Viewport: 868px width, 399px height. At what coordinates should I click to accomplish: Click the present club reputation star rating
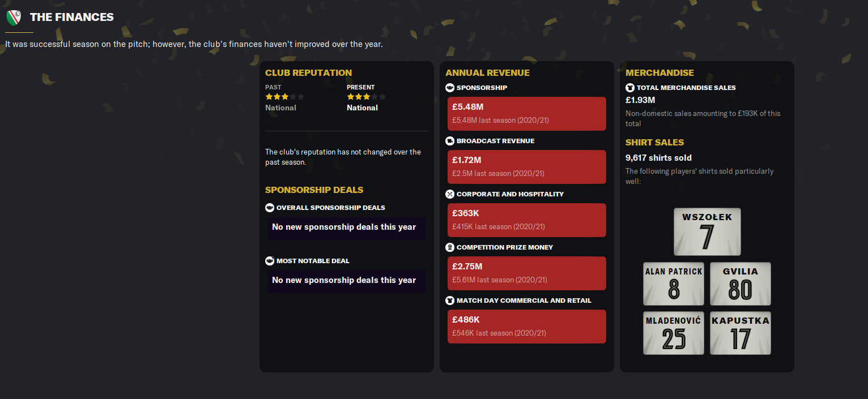[x=366, y=97]
